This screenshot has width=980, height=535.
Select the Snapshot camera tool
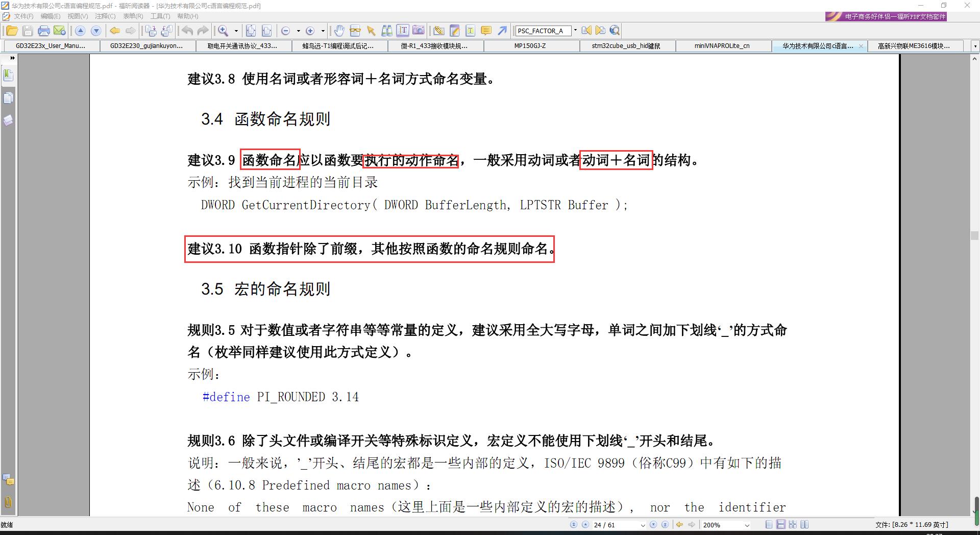[419, 31]
